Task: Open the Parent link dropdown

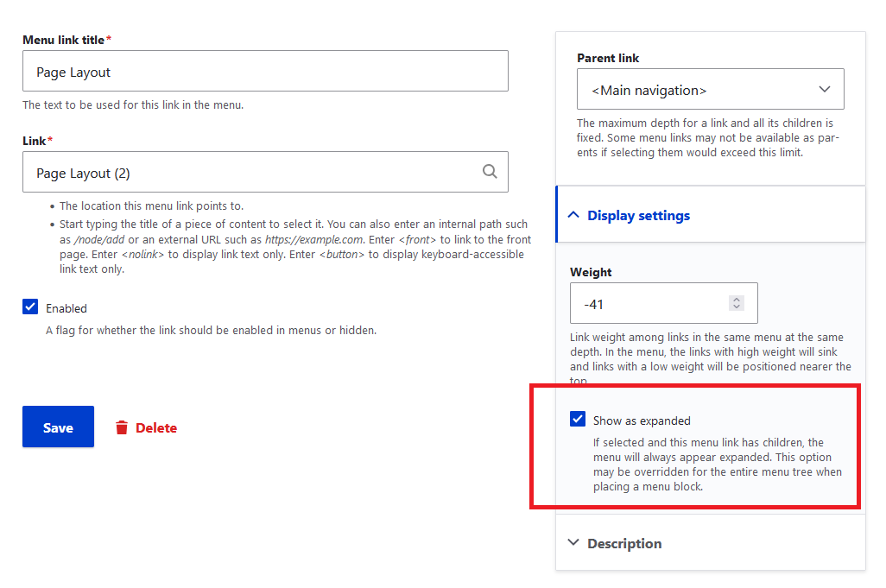Action: click(x=710, y=90)
